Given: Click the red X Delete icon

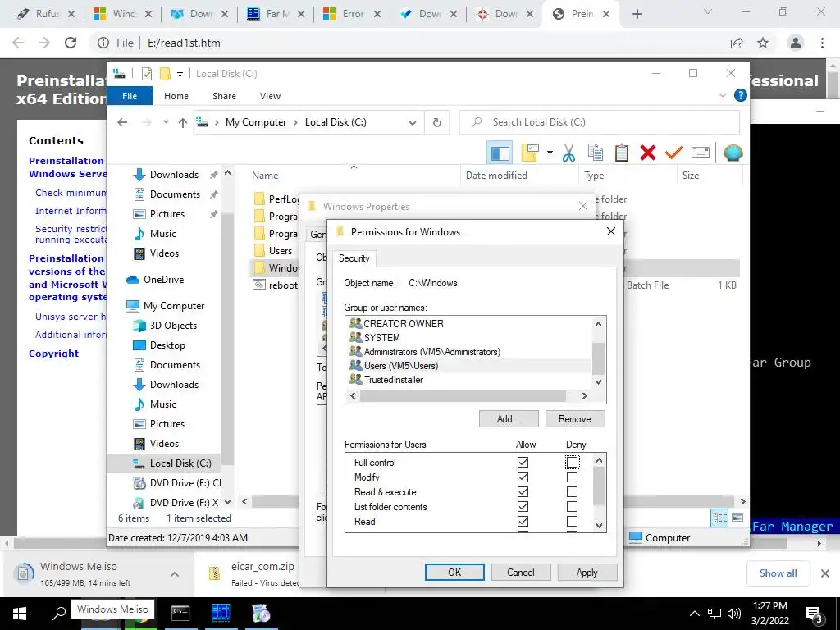Looking at the screenshot, I should pos(648,153).
